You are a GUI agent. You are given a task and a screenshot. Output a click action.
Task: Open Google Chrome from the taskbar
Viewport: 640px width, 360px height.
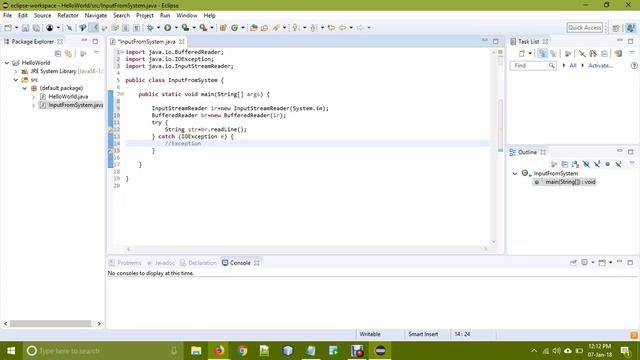pyautogui.click(x=242, y=351)
